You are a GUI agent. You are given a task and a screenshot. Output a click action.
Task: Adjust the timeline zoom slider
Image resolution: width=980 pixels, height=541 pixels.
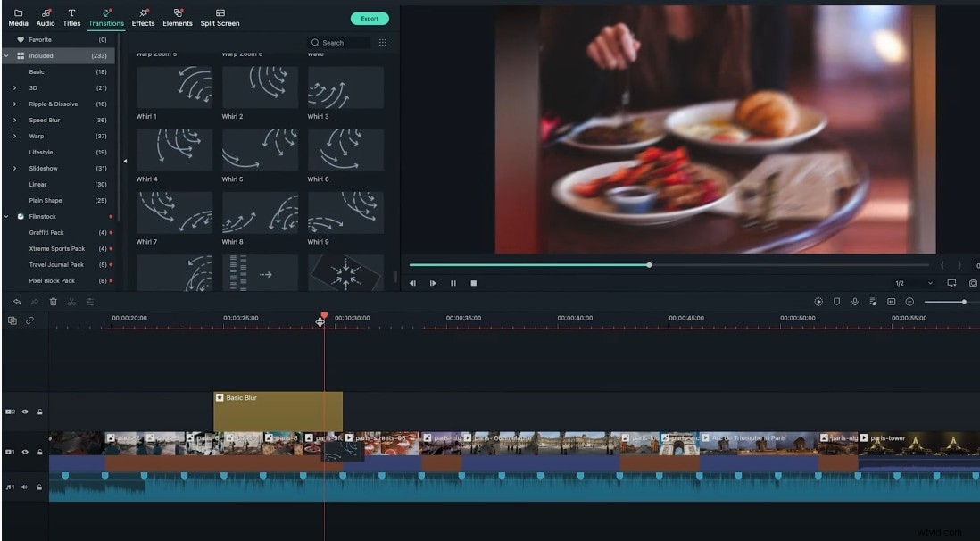965,302
